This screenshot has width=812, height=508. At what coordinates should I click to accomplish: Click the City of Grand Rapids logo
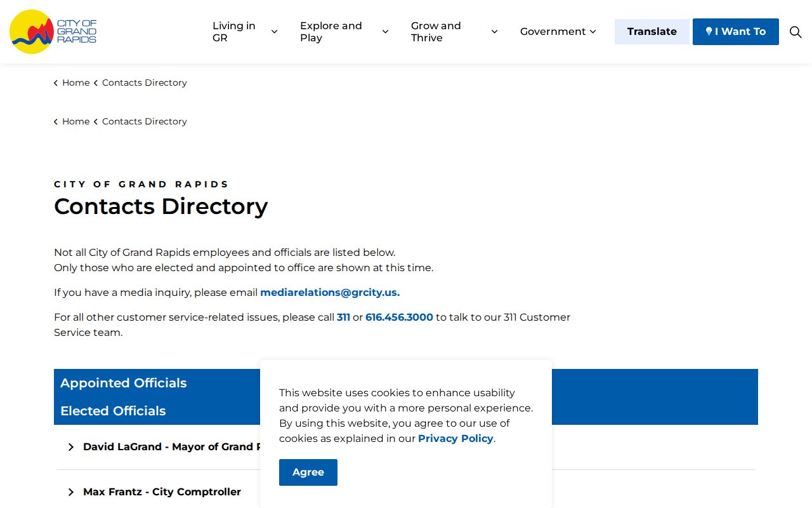click(53, 32)
